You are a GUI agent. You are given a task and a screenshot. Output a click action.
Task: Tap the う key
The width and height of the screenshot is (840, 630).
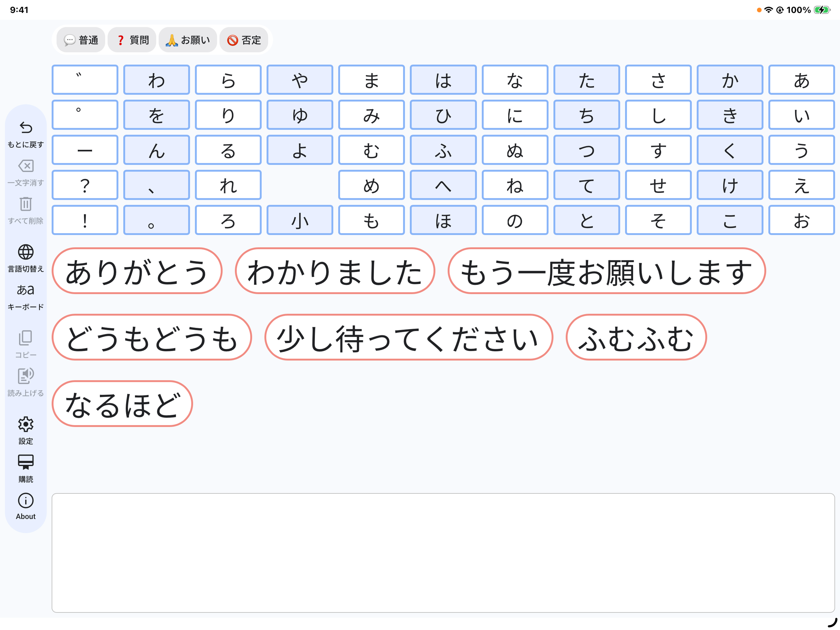tap(802, 150)
